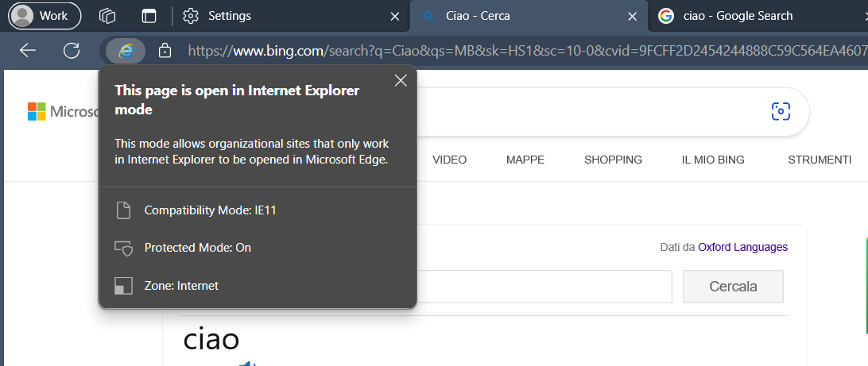Open IL MIO BING tab
The height and width of the screenshot is (366, 868).
713,160
